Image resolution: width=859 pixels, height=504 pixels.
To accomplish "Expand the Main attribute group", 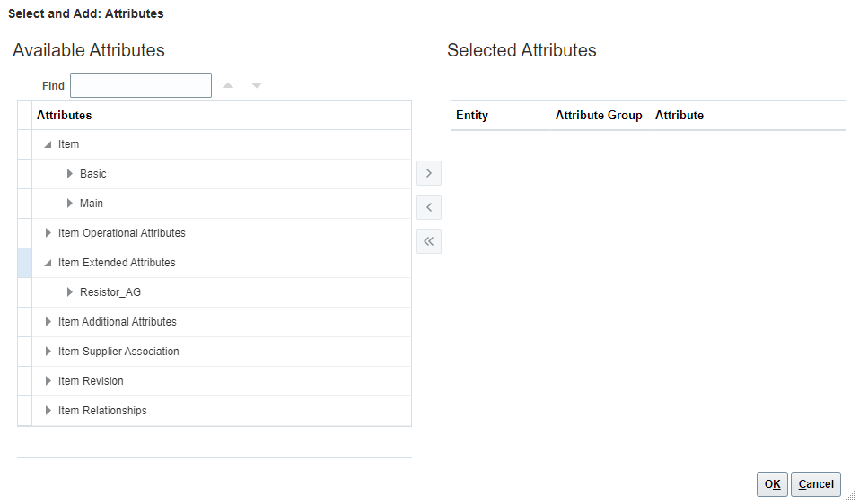I will pyautogui.click(x=70, y=204).
